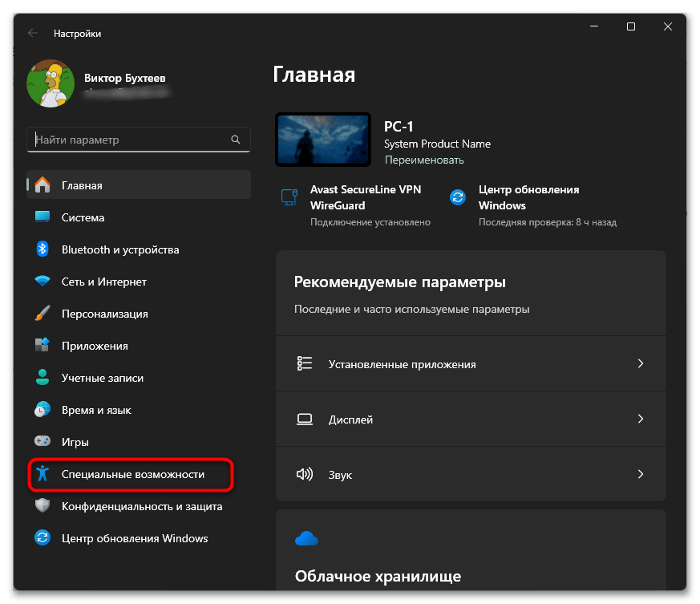
Task: Click the Персонализация brush icon
Action: pyautogui.click(x=42, y=313)
